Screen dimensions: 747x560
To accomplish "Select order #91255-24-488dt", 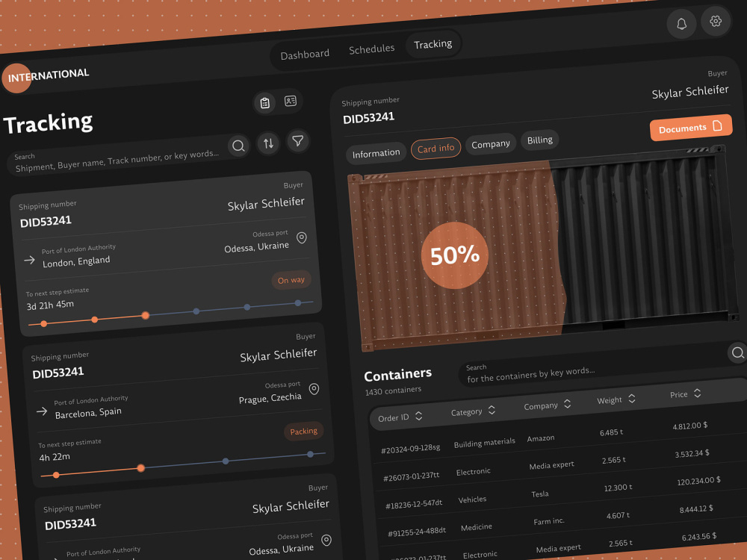I will [x=416, y=532].
